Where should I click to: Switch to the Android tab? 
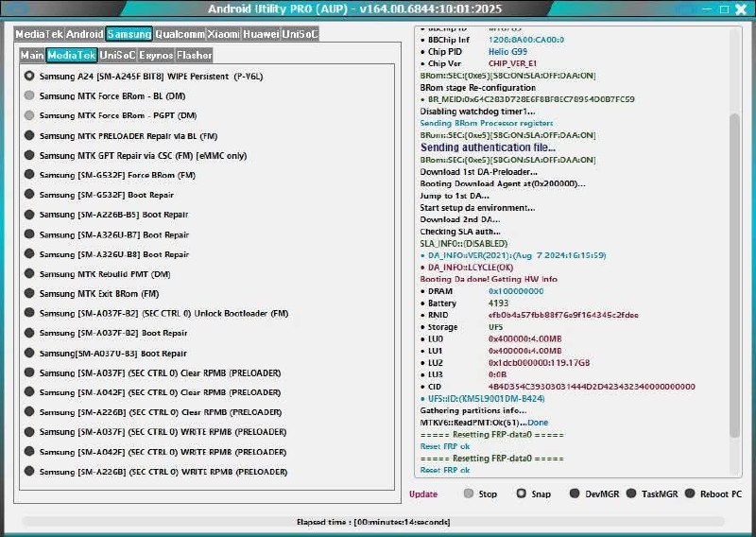pos(85,34)
